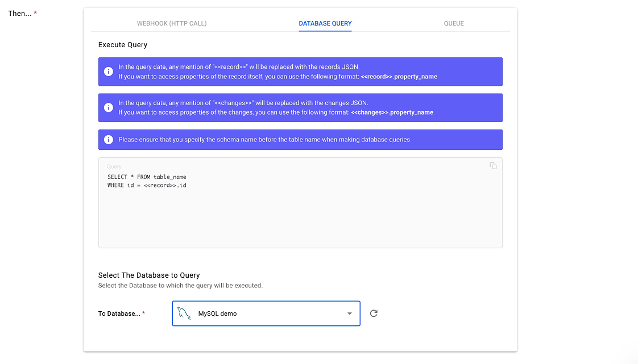The width and height of the screenshot is (638, 364).
Task: Click the schema name reminder message
Action: pyautogui.click(x=264, y=140)
